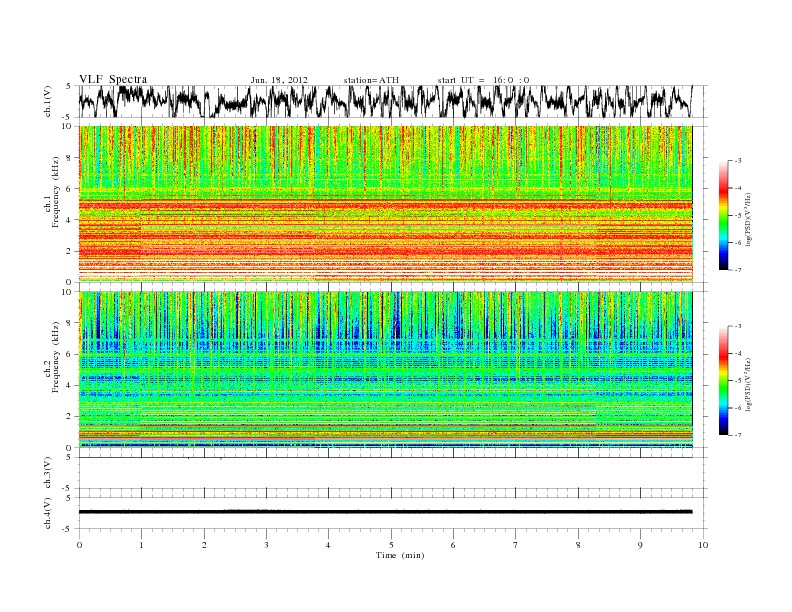Click the time axis tick label "10"

[703, 545]
